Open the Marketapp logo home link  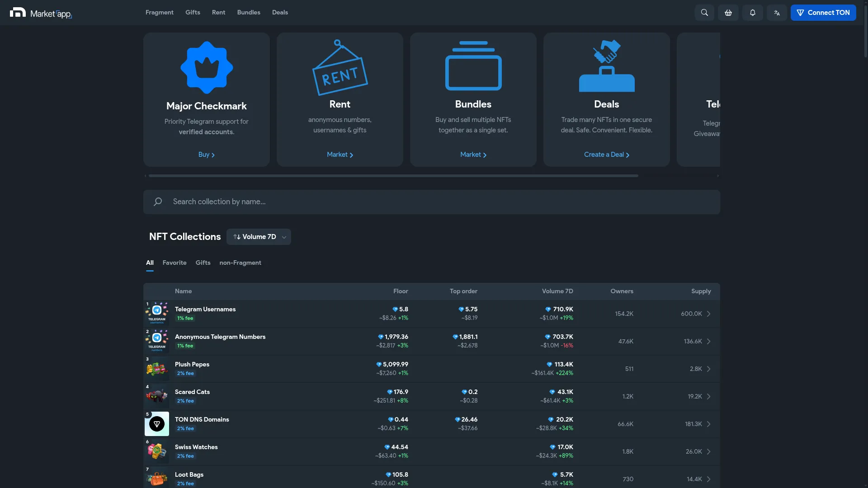tap(41, 13)
